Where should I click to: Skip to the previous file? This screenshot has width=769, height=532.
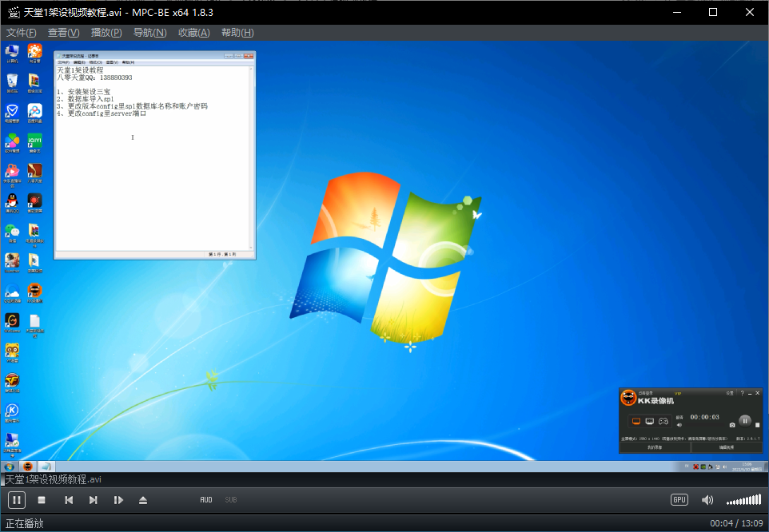pyautogui.click(x=69, y=500)
